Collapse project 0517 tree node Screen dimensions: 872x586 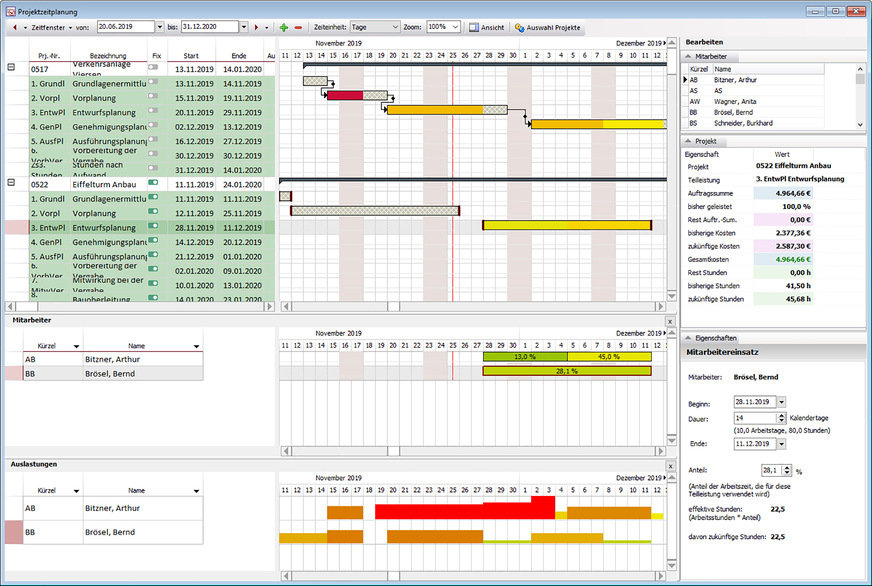[11, 67]
